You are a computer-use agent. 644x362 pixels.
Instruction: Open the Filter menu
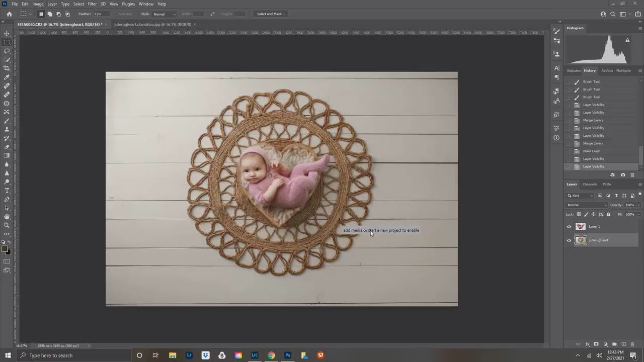92,4
